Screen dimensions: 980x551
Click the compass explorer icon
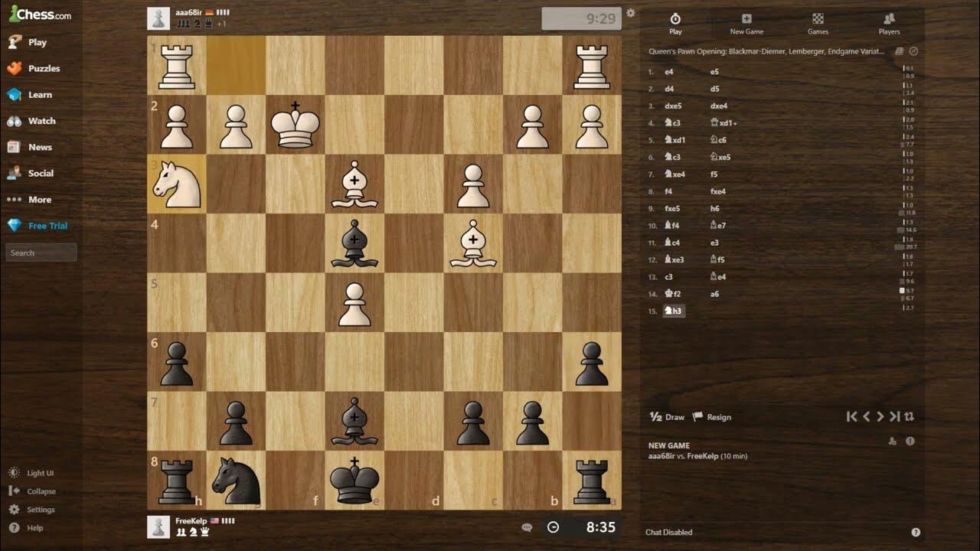pos(913,51)
